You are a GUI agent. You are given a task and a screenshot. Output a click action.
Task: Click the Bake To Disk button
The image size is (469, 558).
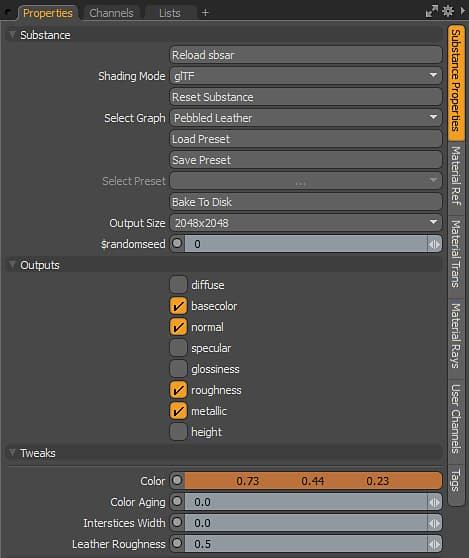click(306, 202)
